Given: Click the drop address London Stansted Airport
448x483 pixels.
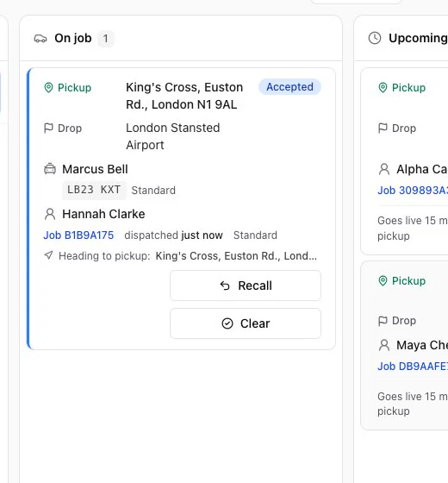Looking at the screenshot, I should pos(173,136).
